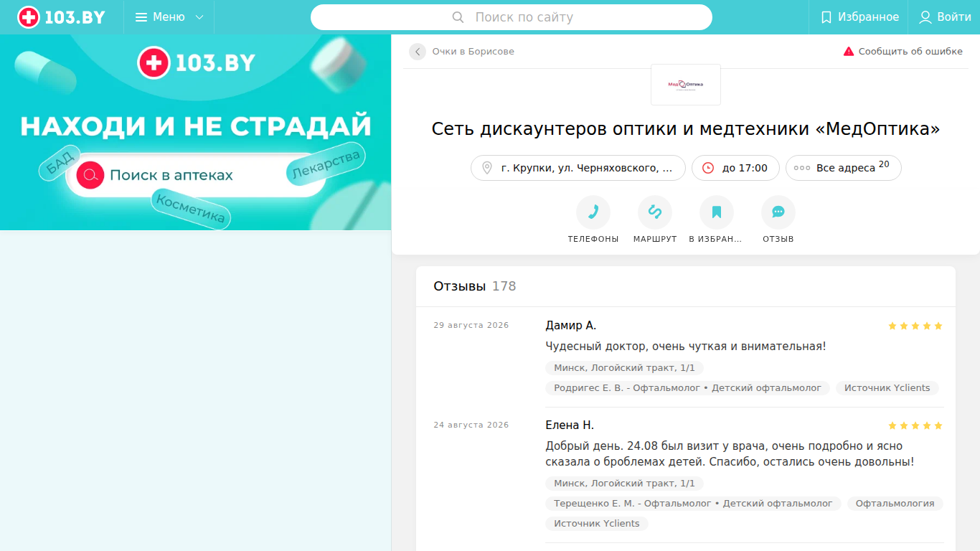Select Терещенко Е. М. doctor tag
This screenshot has height=551, width=980.
click(x=693, y=504)
